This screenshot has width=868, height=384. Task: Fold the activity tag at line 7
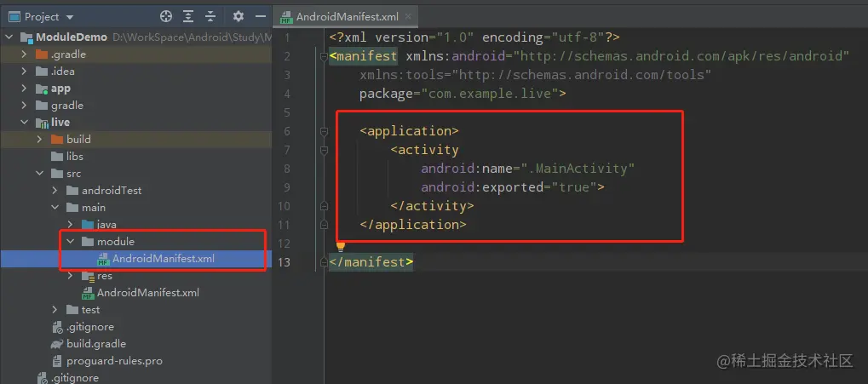pos(324,150)
